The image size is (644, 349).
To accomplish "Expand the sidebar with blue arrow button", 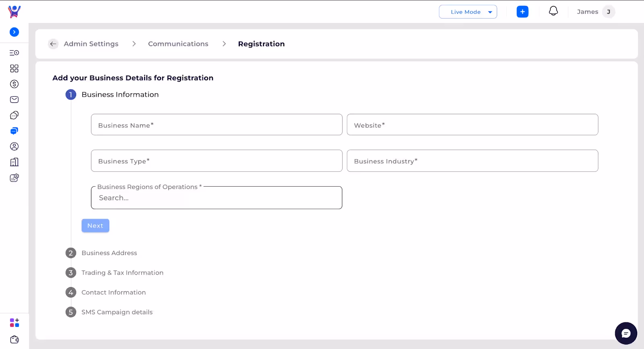I will tap(14, 32).
